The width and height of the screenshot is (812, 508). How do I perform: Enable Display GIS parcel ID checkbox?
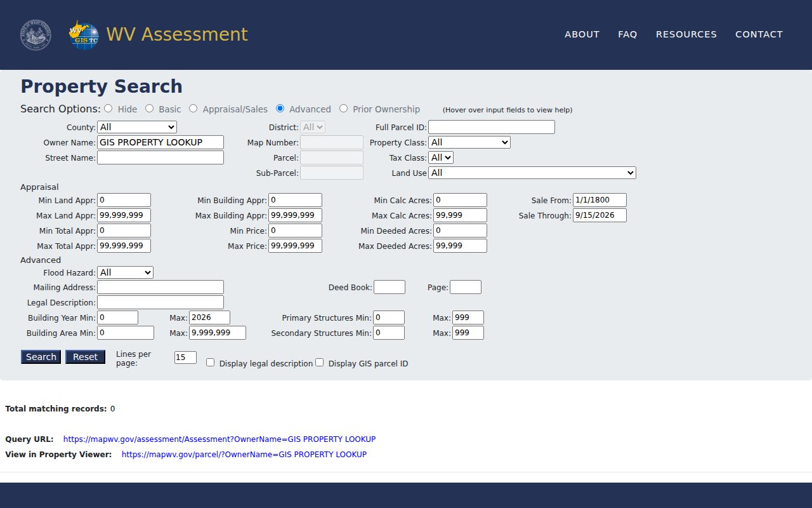(320, 363)
